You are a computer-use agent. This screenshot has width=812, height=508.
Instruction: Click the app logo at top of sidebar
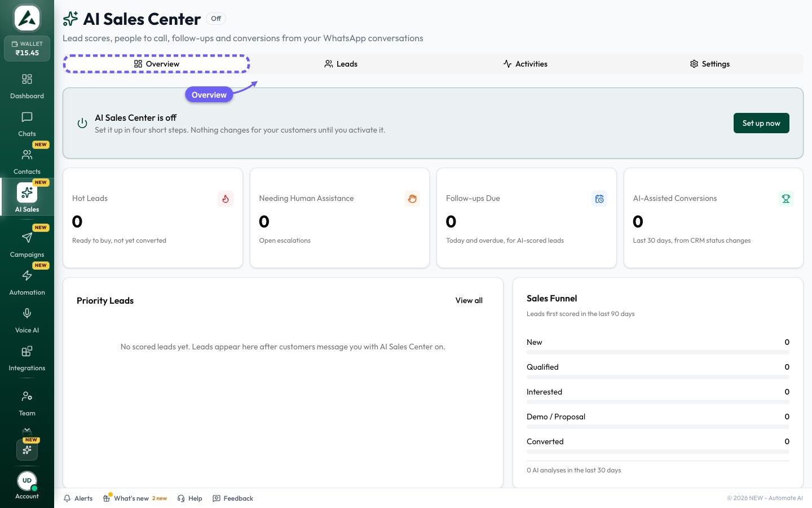pos(27,19)
